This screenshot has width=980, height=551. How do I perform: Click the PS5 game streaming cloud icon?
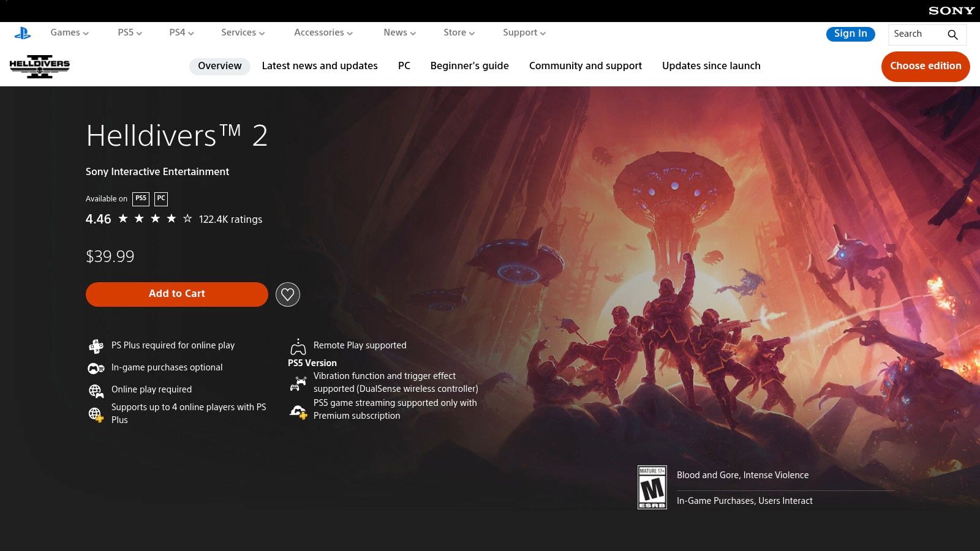click(x=298, y=411)
